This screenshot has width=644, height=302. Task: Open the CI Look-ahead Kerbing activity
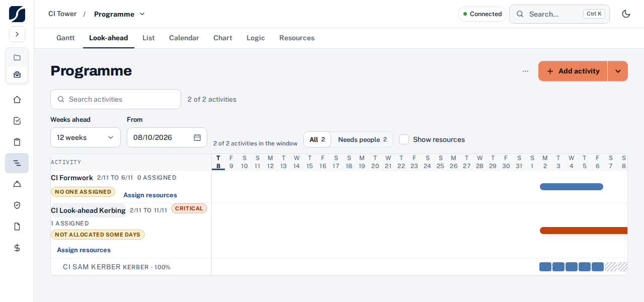click(88, 210)
